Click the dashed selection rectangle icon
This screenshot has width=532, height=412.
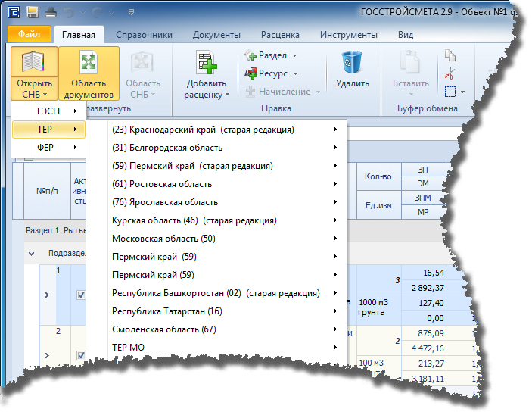coord(450,92)
